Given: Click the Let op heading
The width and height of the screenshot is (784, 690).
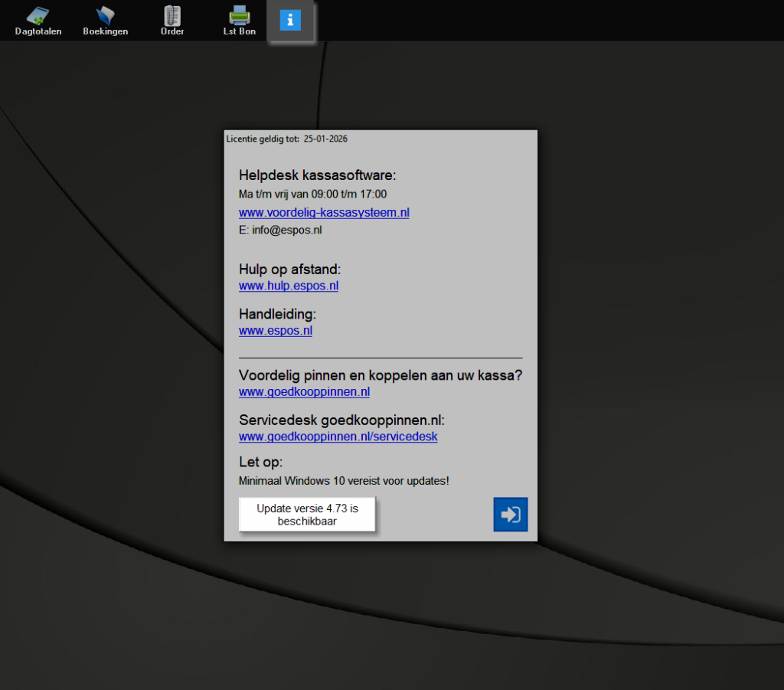Looking at the screenshot, I should coord(260,462).
